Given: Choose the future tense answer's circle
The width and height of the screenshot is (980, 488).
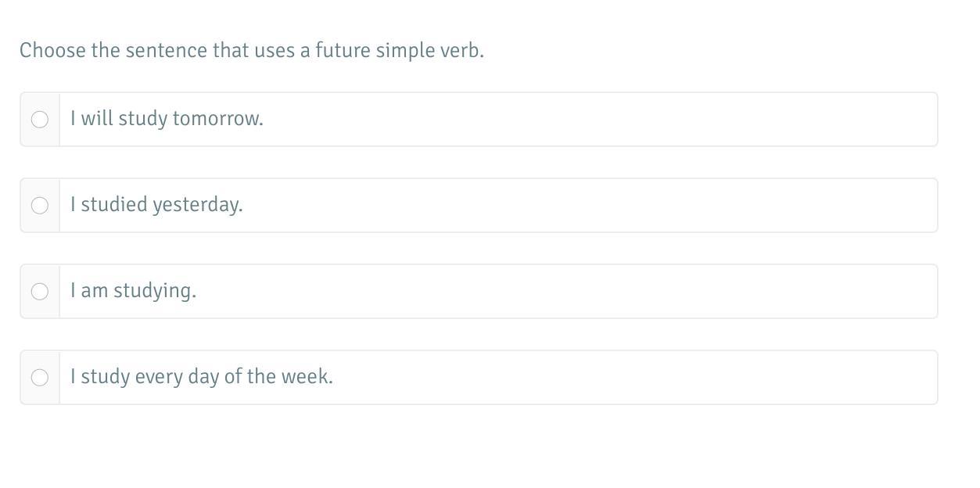Looking at the screenshot, I should [x=40, y=120].
